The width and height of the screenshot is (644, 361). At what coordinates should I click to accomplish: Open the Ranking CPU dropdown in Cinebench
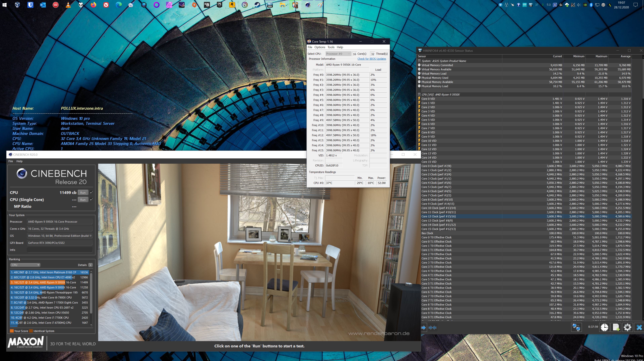(x=25, y=265)
